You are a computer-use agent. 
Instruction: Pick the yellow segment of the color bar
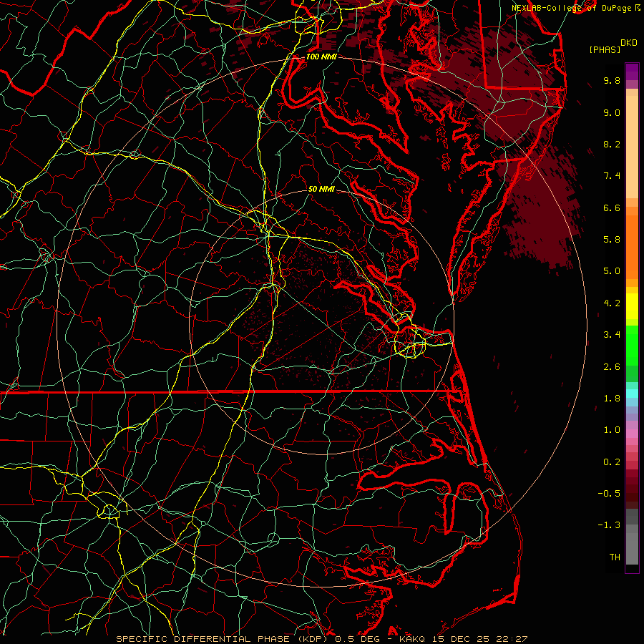tap(632, 306)
